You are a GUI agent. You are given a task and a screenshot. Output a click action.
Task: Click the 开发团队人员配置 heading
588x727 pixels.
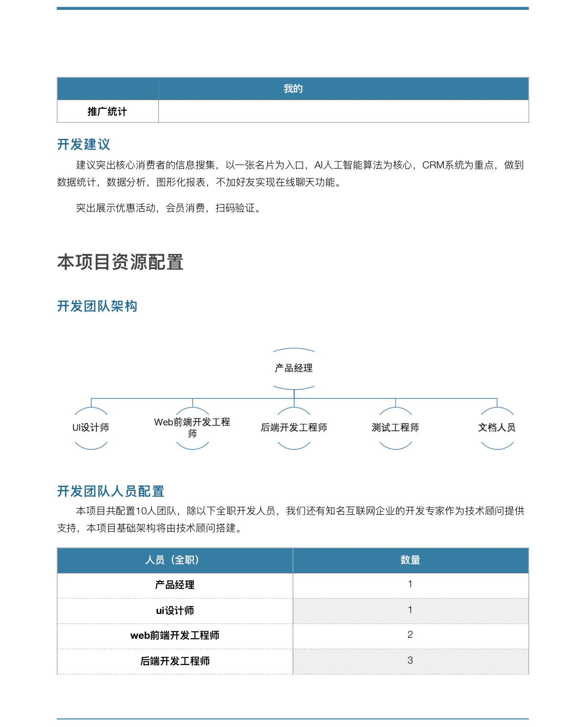click(111, 491)
